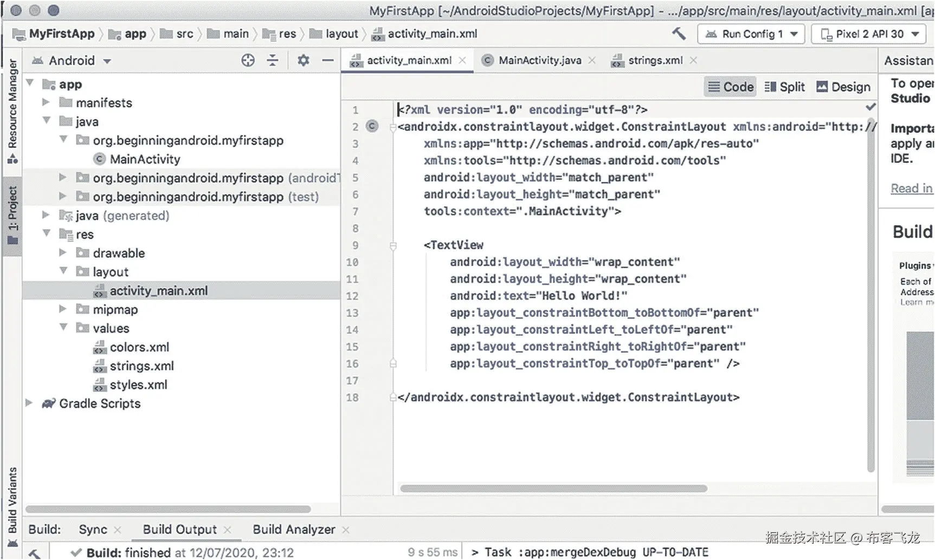Click the Hello World text line in code
The height and width of the screenshot is (560, 935).
pos(539,296)
